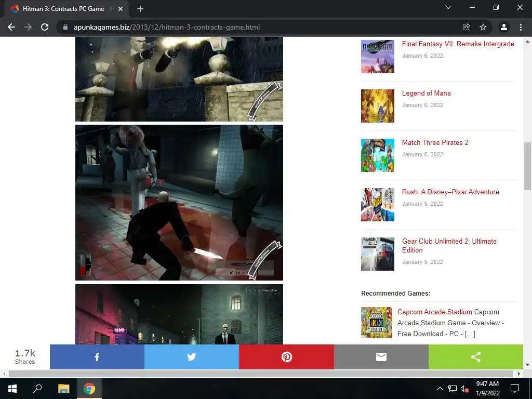Open the notifications action center
This screenshot has height=399, width=532.
click(x=515, y=389)
